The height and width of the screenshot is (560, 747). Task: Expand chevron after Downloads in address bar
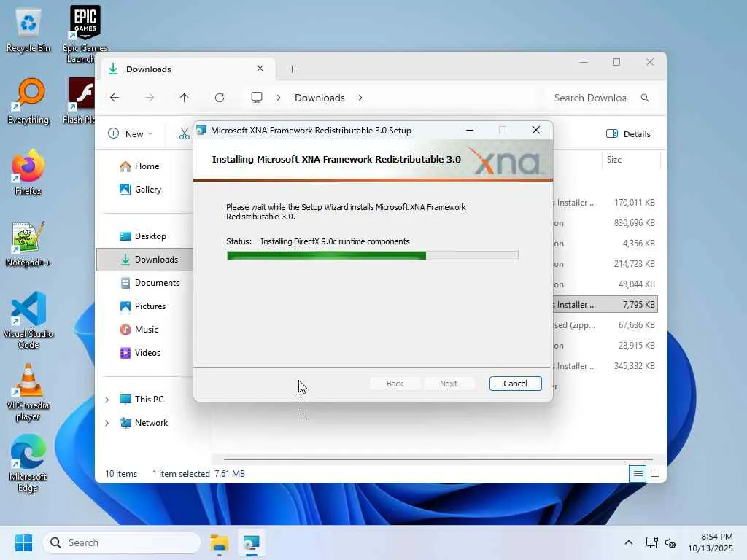coord(360,98)
